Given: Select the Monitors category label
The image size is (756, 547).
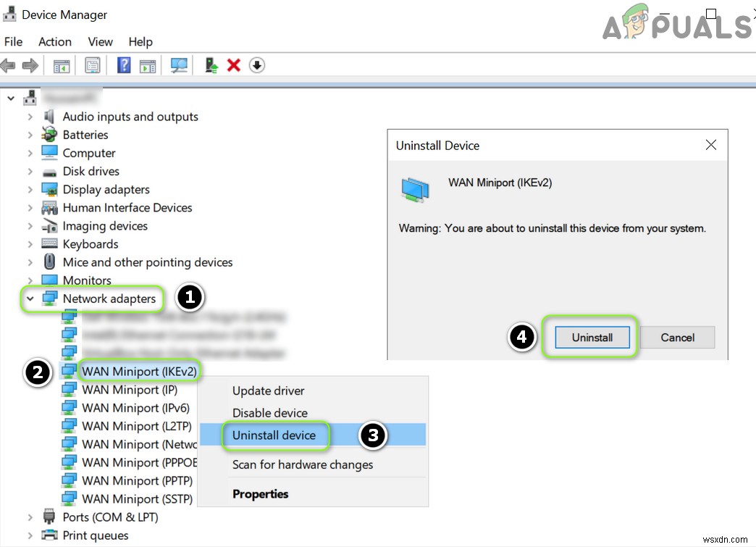Looking at the screenshot, I should point(87,280).
